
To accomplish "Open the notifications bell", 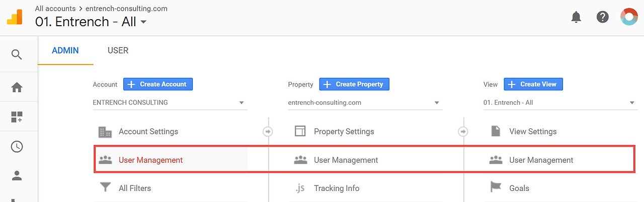I will click(x=576, y=17).
